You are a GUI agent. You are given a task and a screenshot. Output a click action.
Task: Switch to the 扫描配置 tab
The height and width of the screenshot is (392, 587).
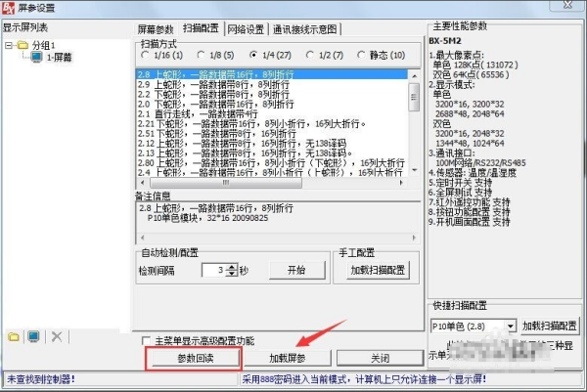(201, 28)
